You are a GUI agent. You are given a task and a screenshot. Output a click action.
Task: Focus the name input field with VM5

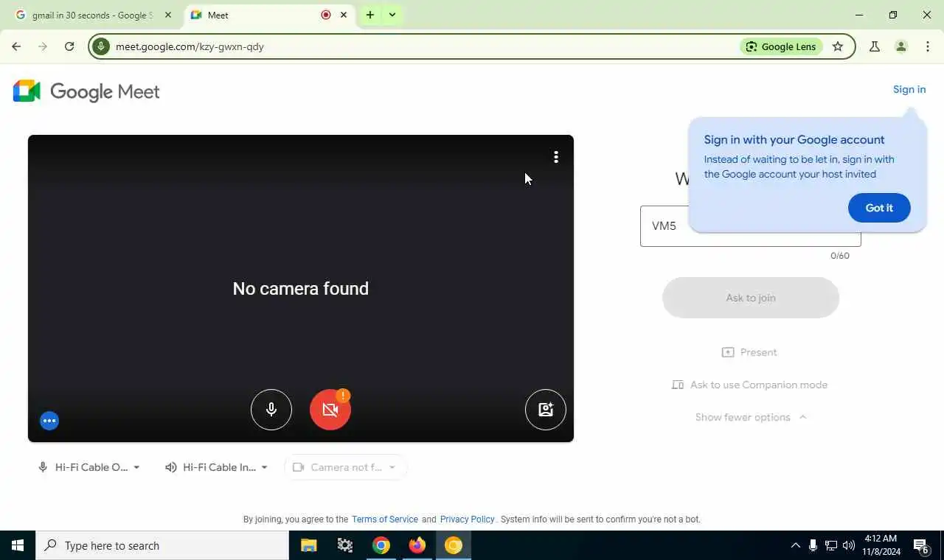(751, 226)
